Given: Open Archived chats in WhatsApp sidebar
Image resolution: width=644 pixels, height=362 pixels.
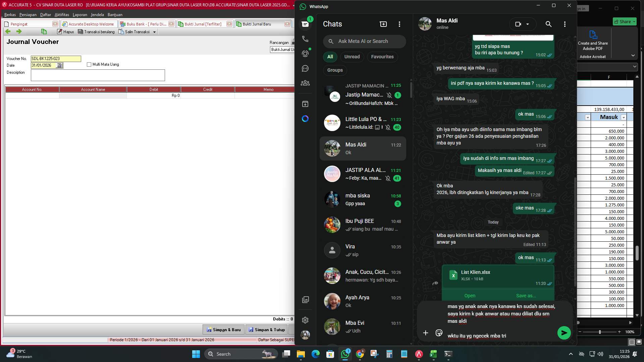Looking at the screenshot, I should click(305, 104).
